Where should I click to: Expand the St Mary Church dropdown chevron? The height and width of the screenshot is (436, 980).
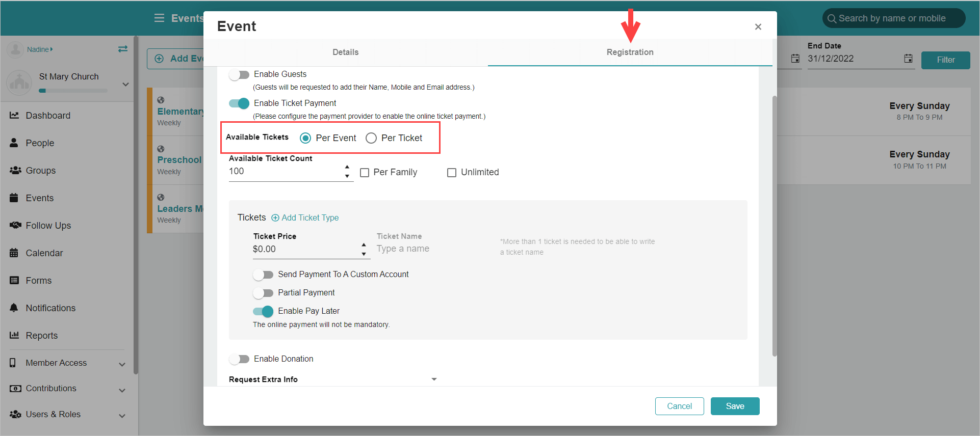coord(125,85)
